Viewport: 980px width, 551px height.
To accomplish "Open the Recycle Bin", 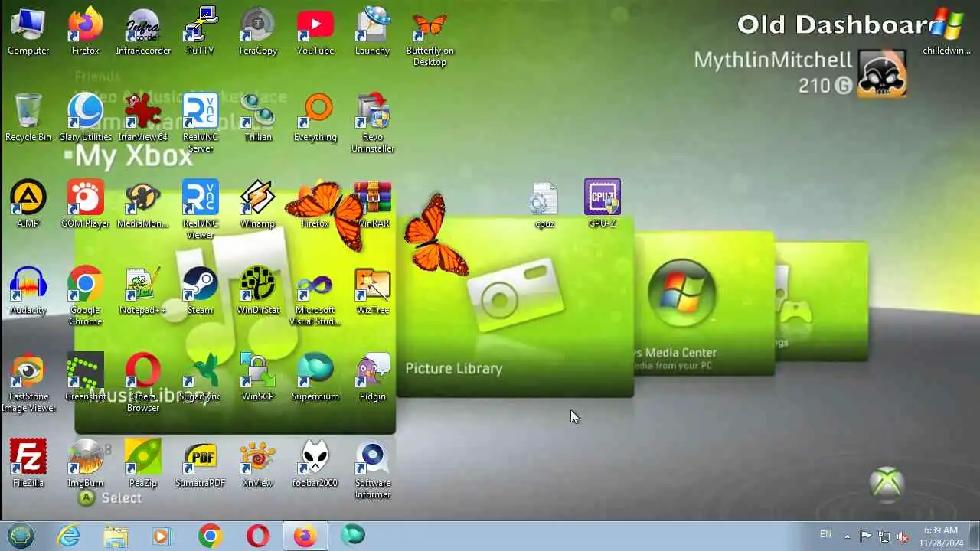I will coord(28,118).
